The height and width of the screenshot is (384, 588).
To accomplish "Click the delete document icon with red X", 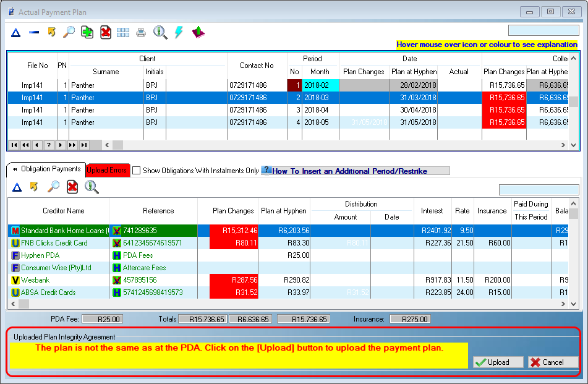I will click(105, 32).
